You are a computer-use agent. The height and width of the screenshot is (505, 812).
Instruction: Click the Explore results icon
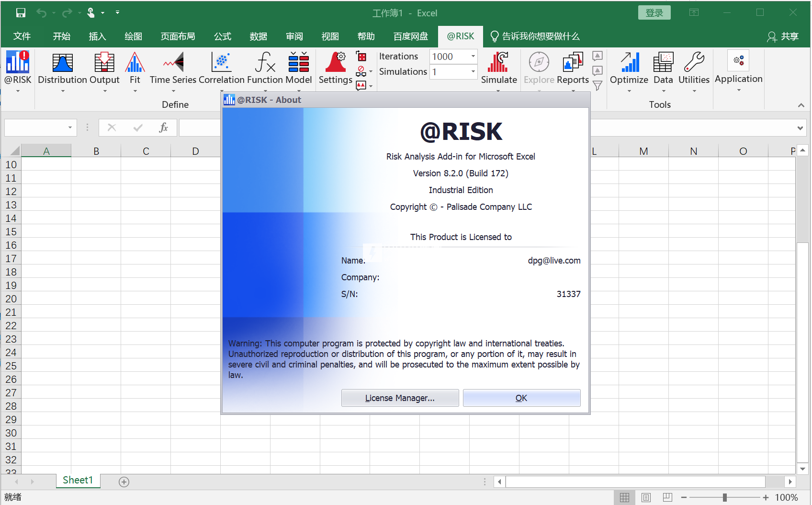point(539,62)
